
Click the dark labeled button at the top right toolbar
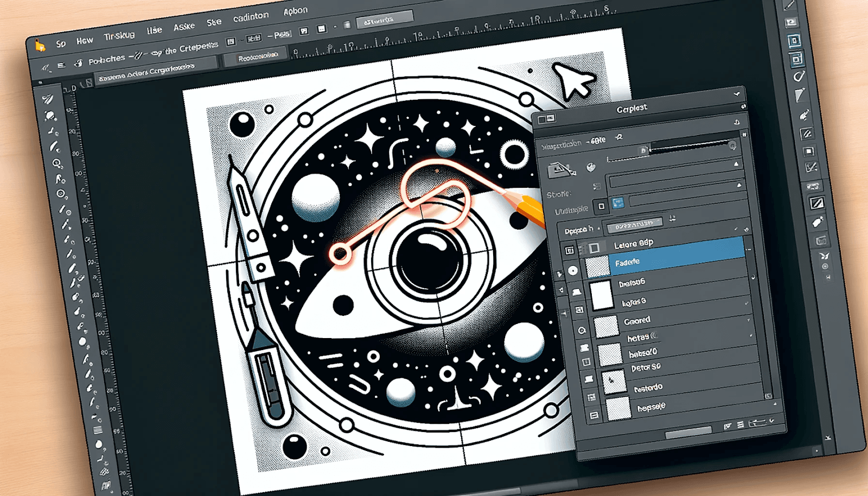pyautogui.click(x=385, y=20)
